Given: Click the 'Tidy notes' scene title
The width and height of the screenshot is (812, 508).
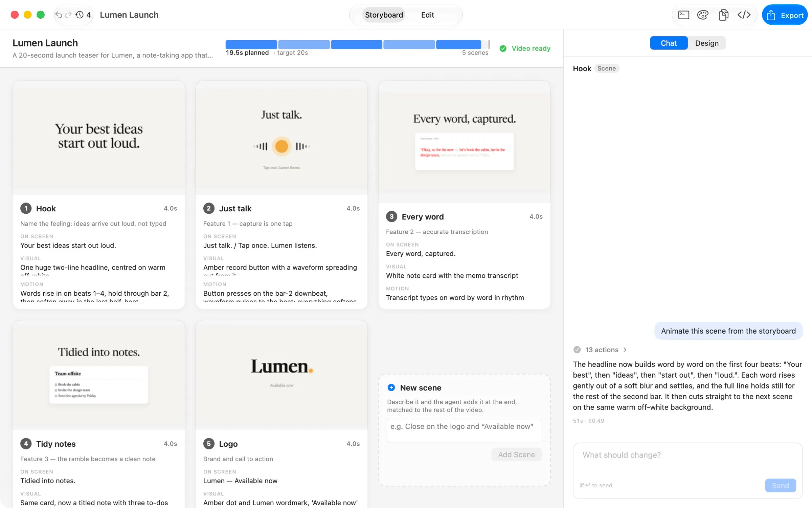Looking at the screenshot, I should click(56, 444).
